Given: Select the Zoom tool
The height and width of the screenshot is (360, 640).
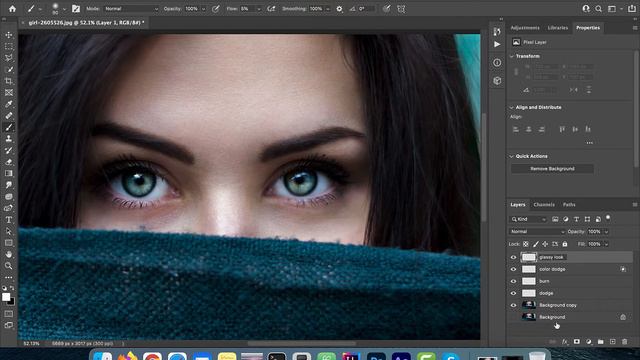Looking at the screenshot, I should pyautogui.click(x=9, y=266).
